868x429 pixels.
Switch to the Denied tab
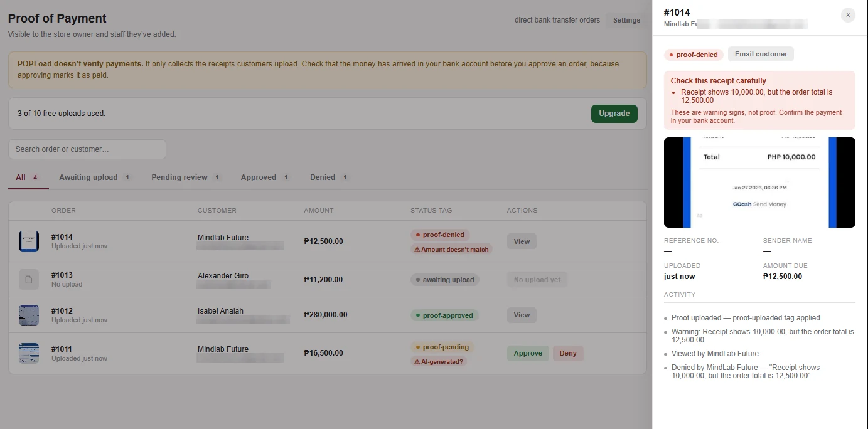click(329, 177)
